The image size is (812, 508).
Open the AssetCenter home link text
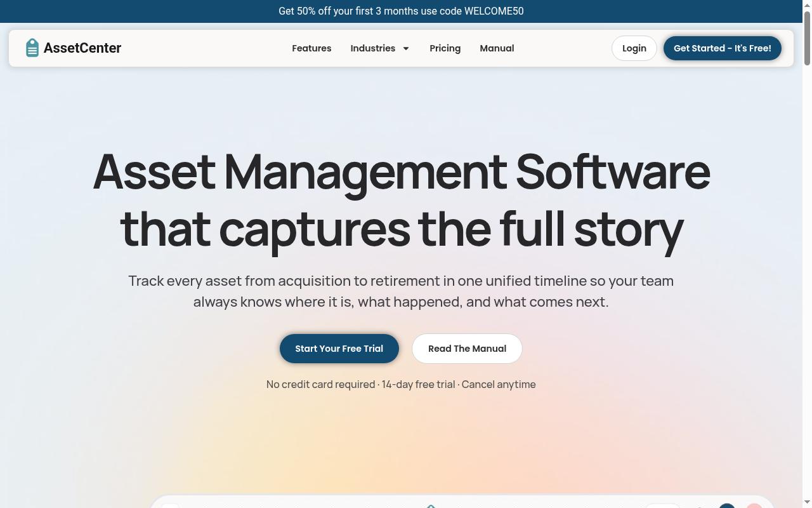click(82, 48)
